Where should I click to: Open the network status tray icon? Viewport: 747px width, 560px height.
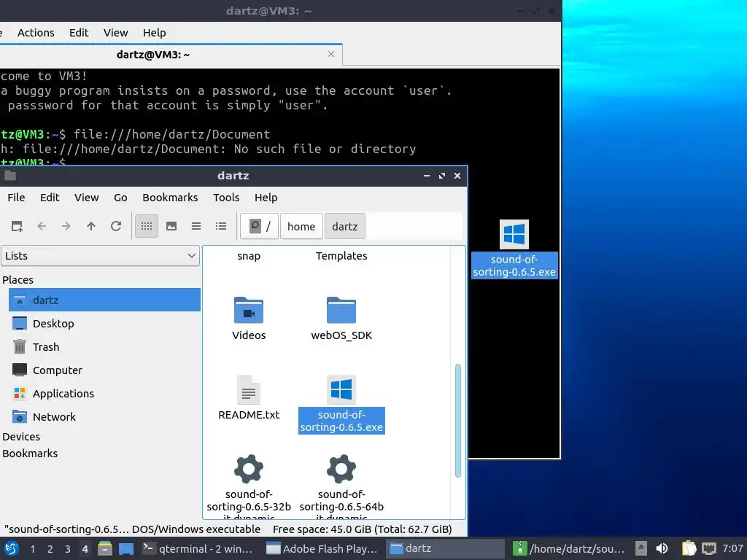click(x=709, y=548)
